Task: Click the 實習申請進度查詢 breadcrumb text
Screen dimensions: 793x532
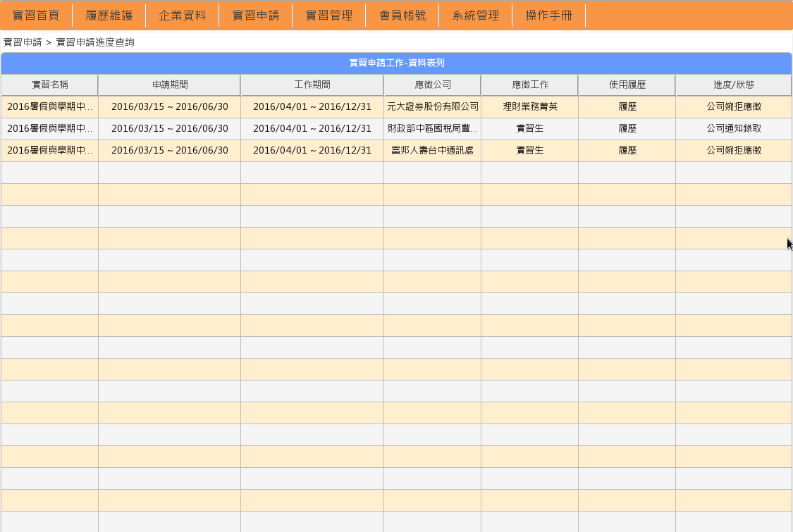Action: (95, 42)
